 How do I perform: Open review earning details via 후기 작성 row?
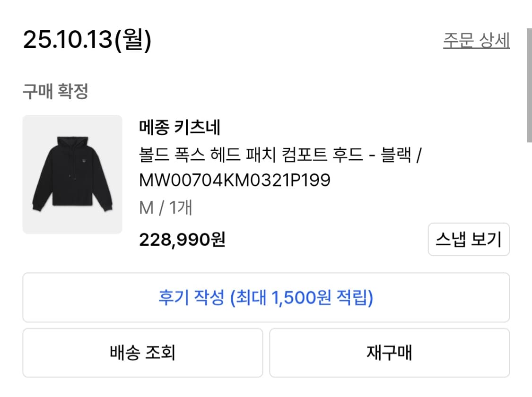click(x=266, y=297)
